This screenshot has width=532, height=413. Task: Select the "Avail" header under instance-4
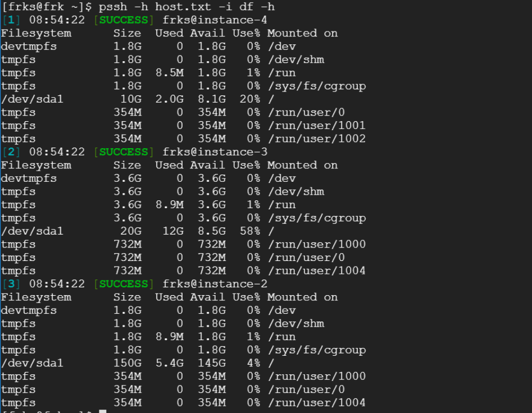coord(208,33)
